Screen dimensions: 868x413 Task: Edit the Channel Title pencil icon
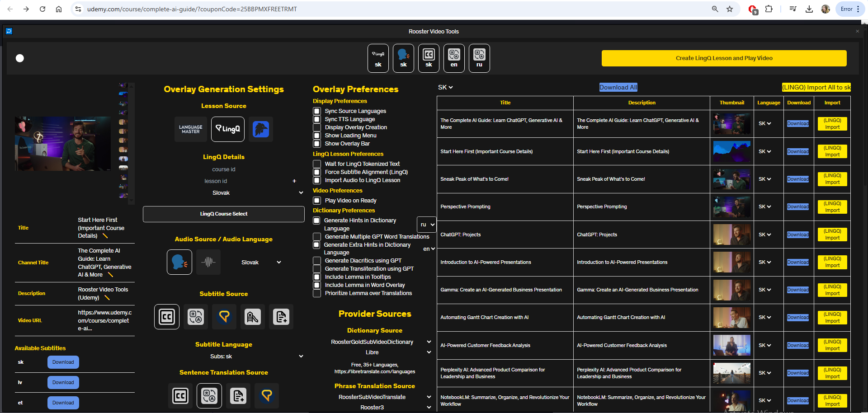tap(111, 275)
